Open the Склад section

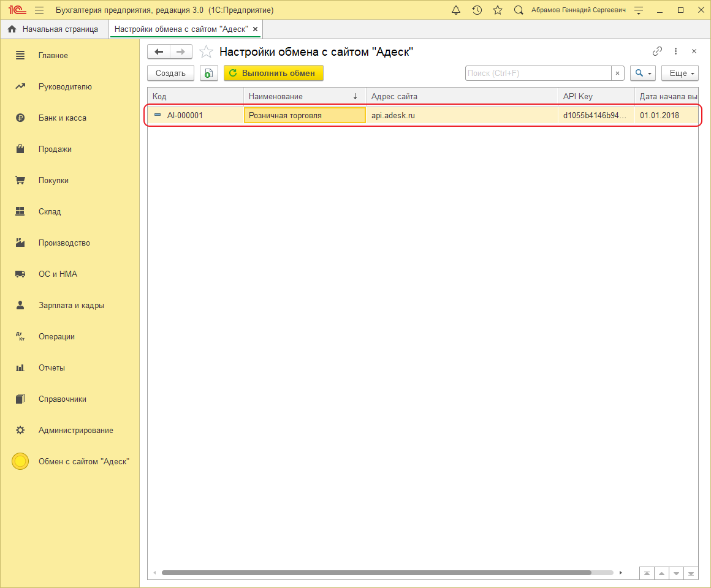[70, 211]
